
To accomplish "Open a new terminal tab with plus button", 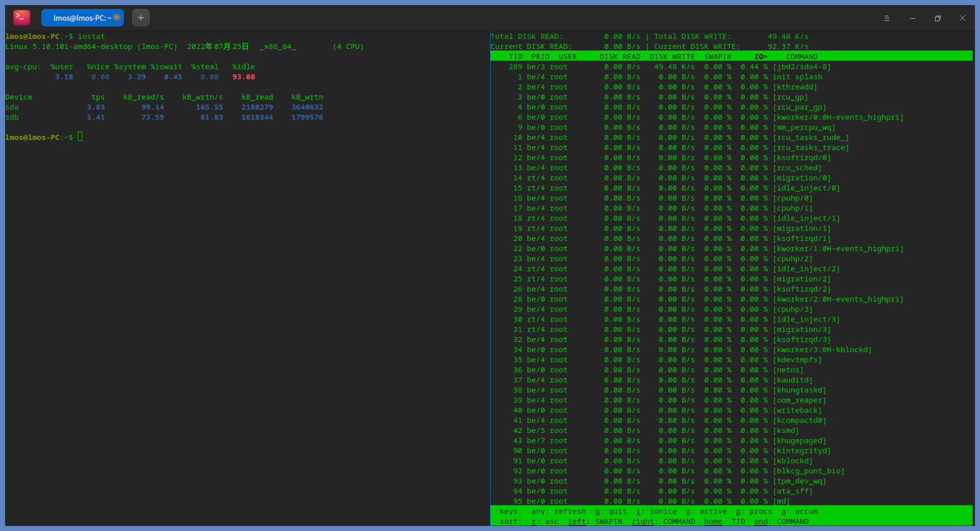I will tap(141, 18).
